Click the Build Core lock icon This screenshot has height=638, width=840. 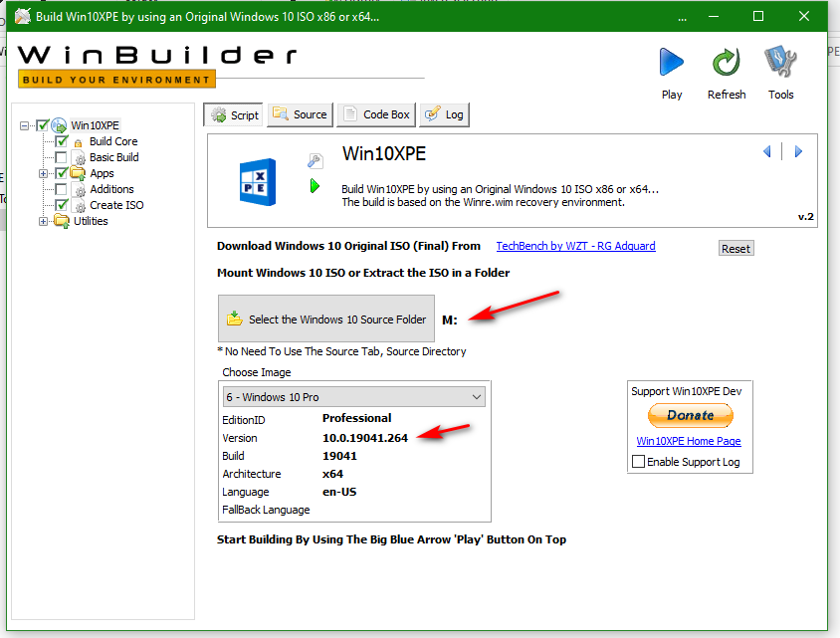[x=79, y=142]
